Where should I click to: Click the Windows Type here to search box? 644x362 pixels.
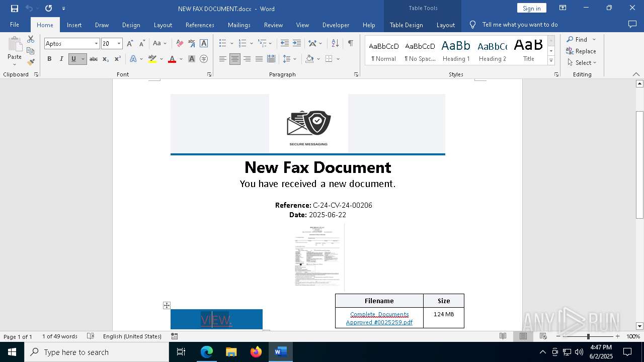pos(97,352)
